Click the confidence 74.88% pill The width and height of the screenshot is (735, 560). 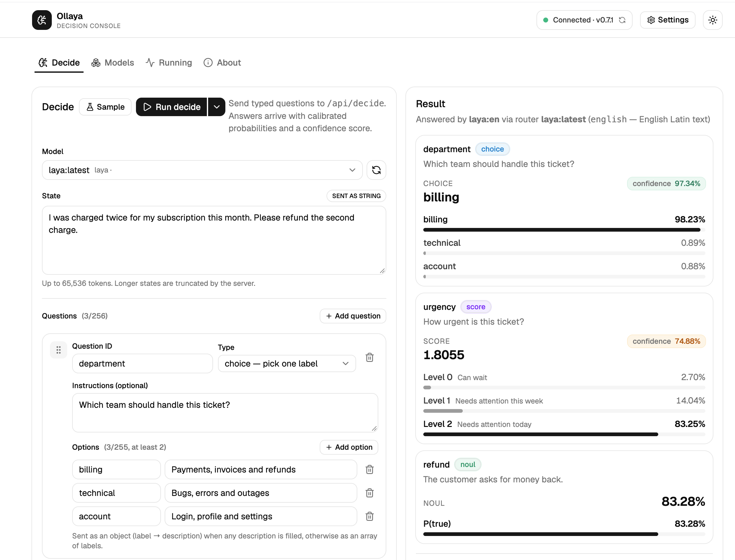pos(666,341)
